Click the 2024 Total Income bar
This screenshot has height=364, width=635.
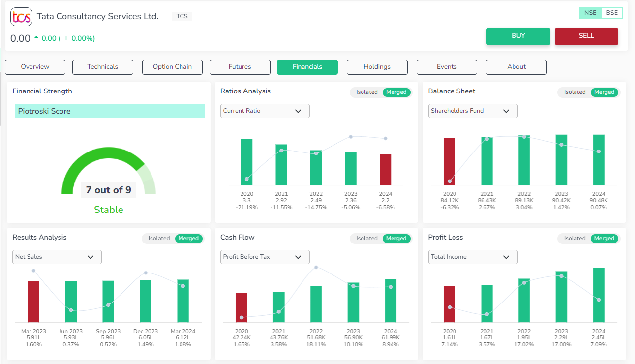click(599, 295)
